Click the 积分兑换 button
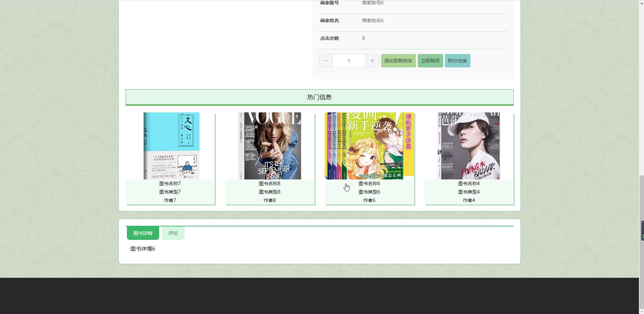 tap(457, 61)
